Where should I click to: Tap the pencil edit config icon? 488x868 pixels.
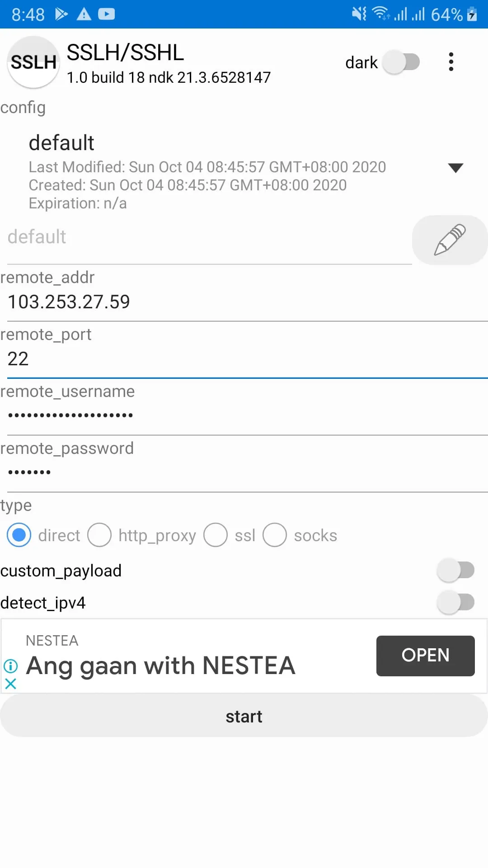click(450, 240)
